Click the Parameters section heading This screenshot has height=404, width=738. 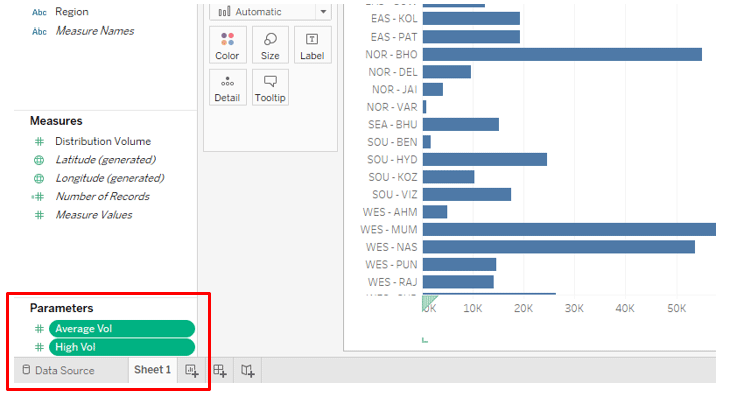coord(62,308)
